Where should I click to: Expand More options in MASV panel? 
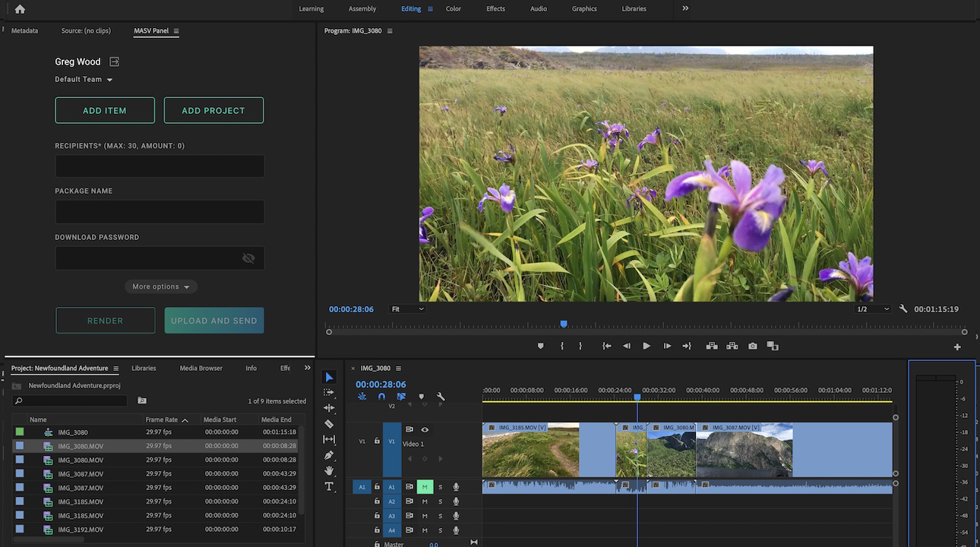coord(161,287)
